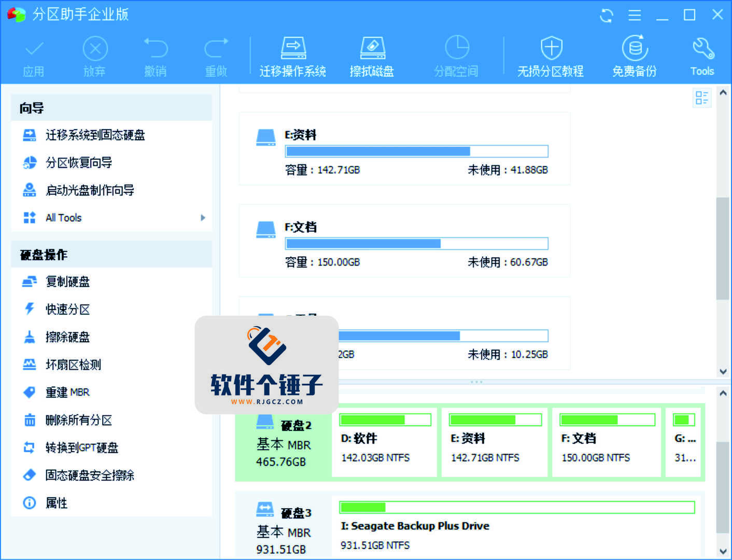Click the app logo in title bar
This screenshot has width=732, height=560.
[x=16, y=15]
